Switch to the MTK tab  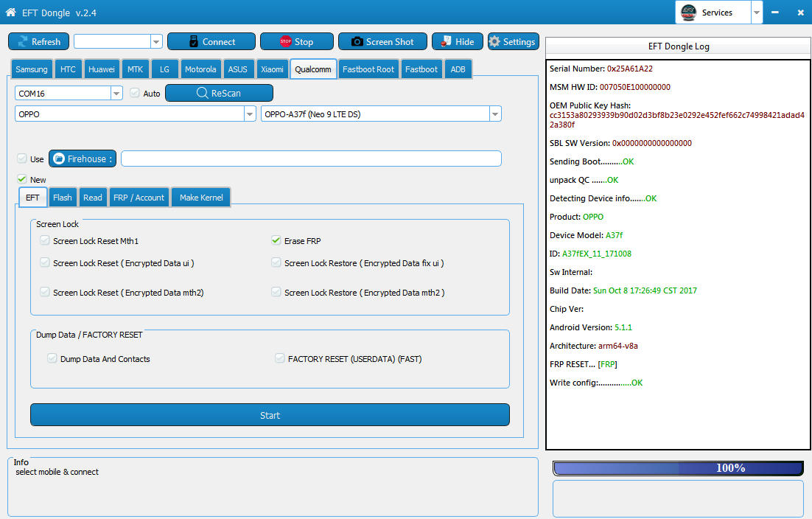pos(135,69)
